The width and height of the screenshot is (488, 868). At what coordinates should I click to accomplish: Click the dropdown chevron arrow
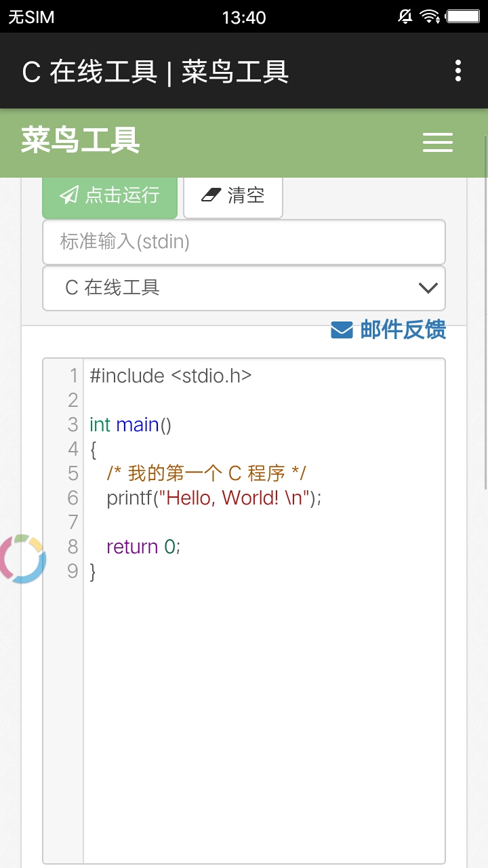click(x=428, y=288)
